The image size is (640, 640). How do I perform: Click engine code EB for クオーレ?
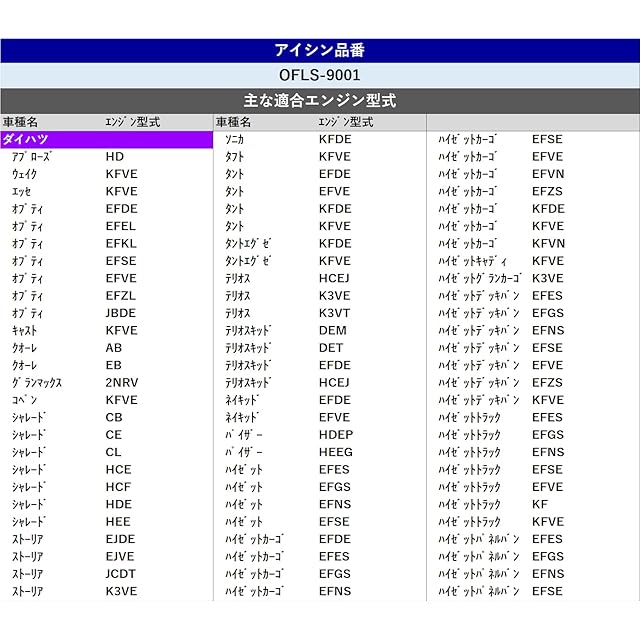click(x=113, y=365)
